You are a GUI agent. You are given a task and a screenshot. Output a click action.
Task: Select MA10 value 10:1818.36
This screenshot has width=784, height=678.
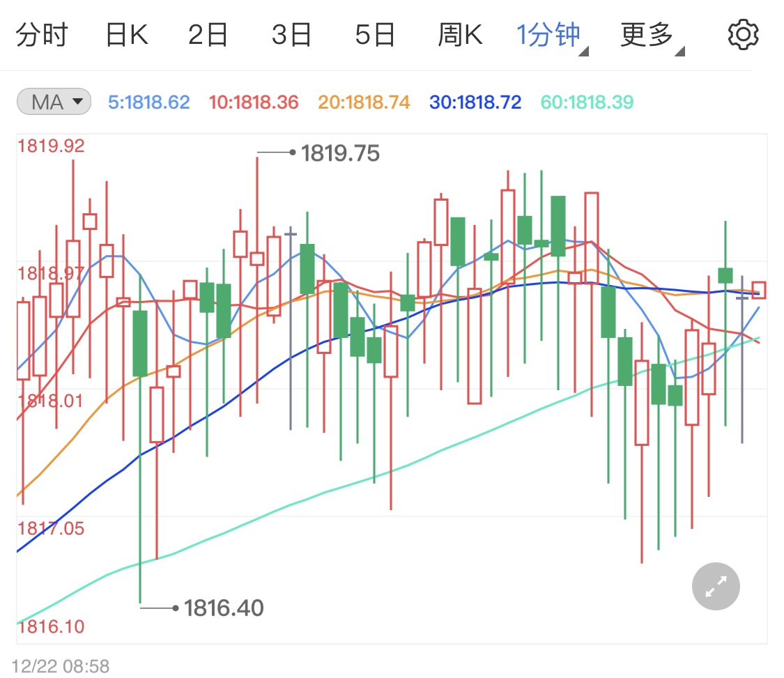(254, 102)
